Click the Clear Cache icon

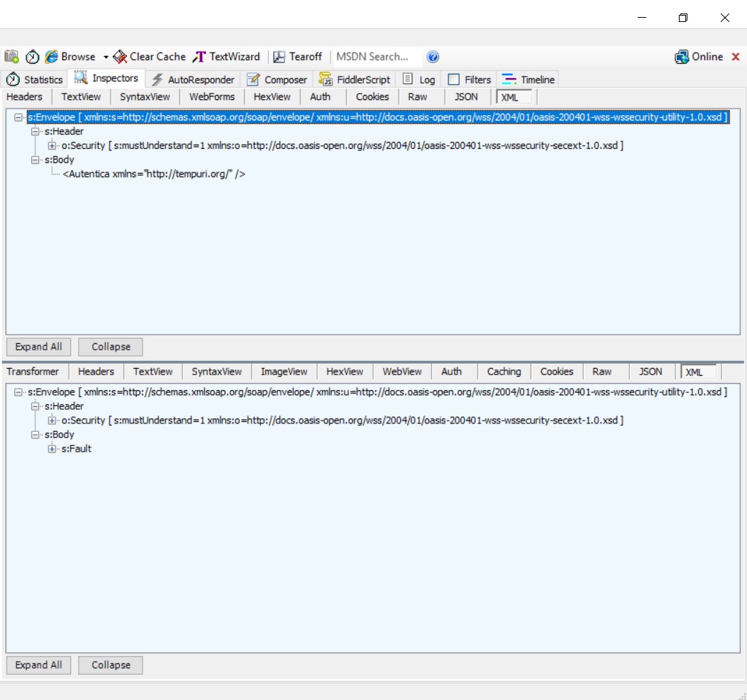[120, 57]
